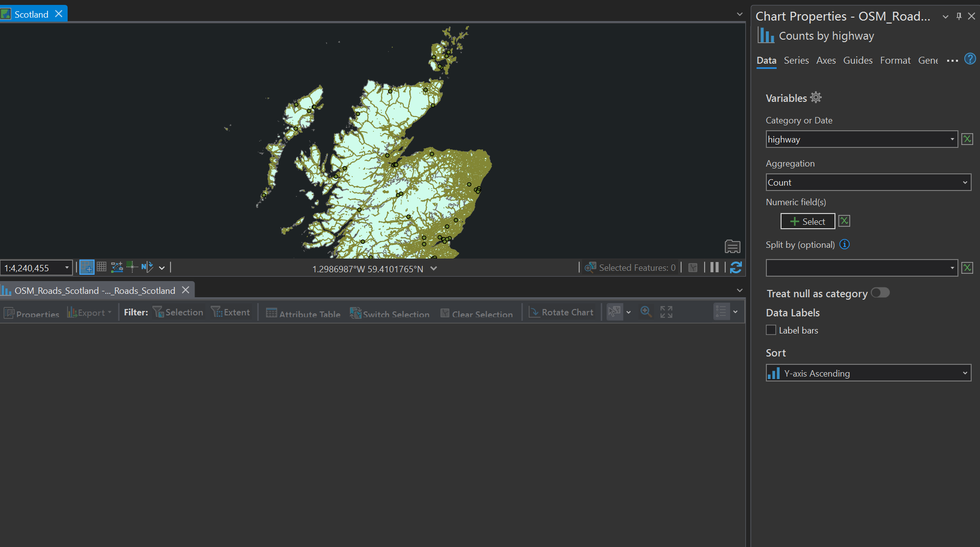Toggle Treat null as category switch
Screen dimensions: 980x547
pyautogui.click(x=880, y=293)
